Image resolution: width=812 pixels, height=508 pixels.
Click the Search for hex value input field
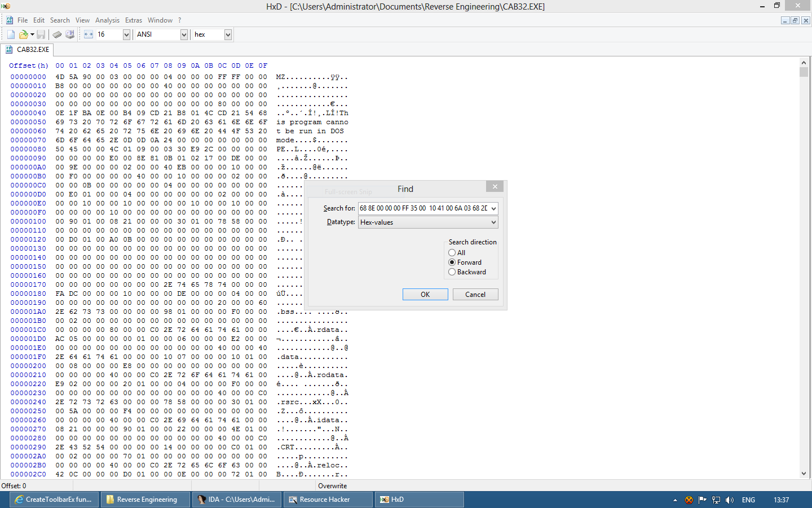coord(423,208)
